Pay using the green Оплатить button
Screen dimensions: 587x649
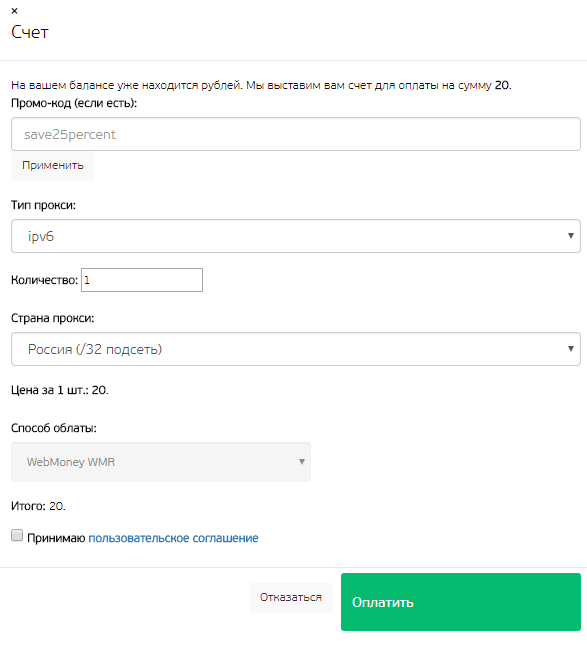(461, 602)
